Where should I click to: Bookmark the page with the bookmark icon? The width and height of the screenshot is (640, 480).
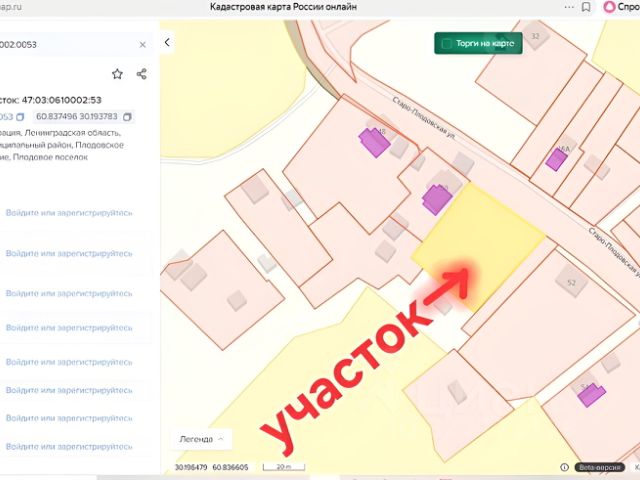[586, 7]
